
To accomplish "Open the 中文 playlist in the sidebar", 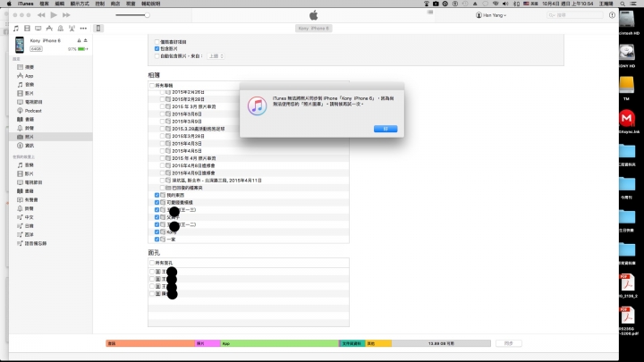I will [x=30, y=217].
